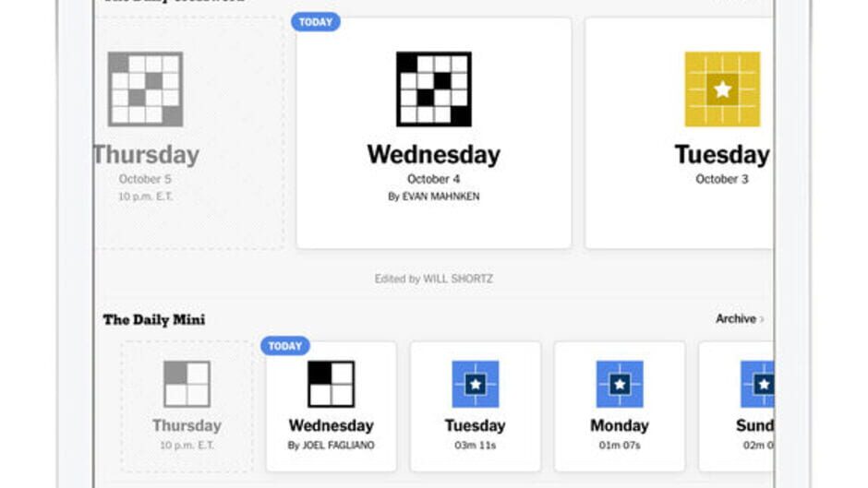Image resolution: width=868 pixels, height=488 pixels.
Task: Open Tuesday's blue star Mini icon
Action: (x=475, y=384)
